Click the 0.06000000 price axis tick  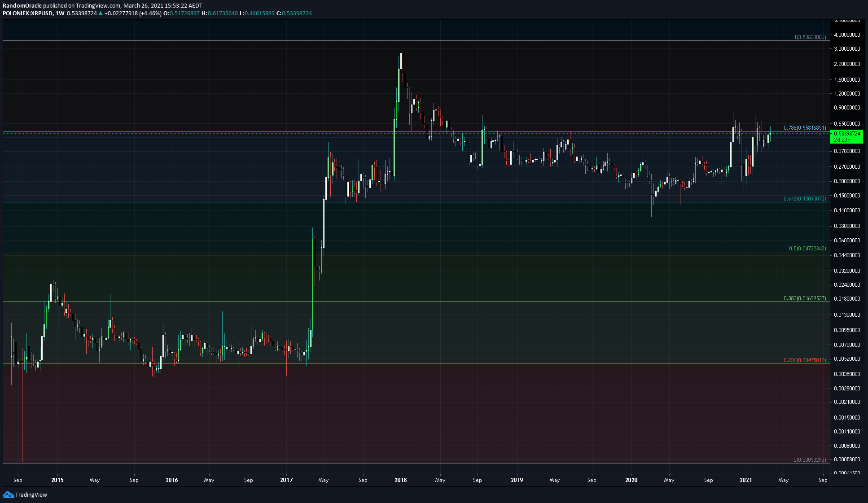click(x=847, y=241)
